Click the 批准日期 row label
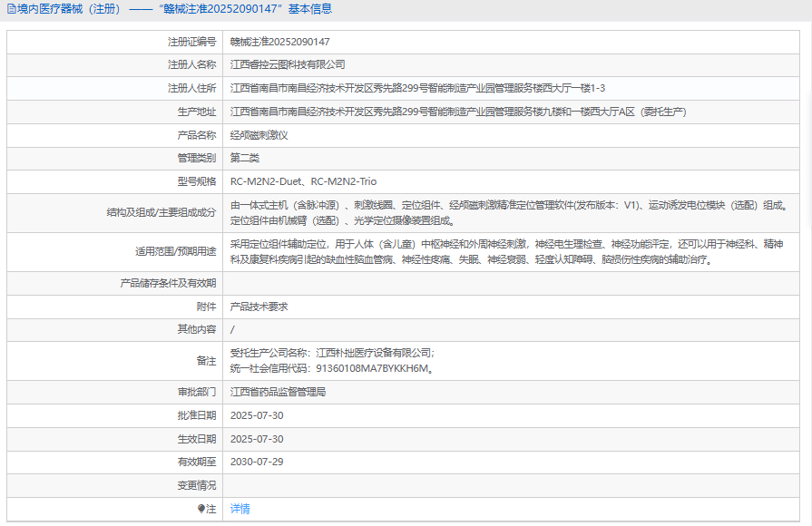Viewport: 812px width, 526px height. (x=197, y=415)
